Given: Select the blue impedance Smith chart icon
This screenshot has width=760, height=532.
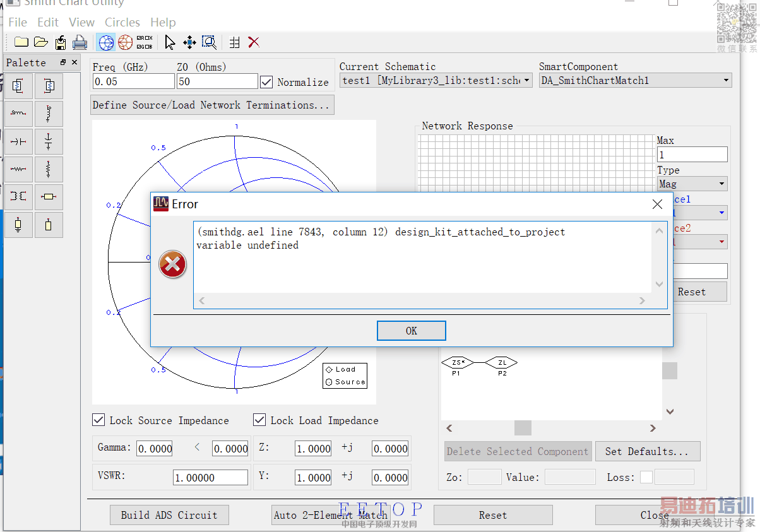Looking at the screenshot, I should point(106,42).
